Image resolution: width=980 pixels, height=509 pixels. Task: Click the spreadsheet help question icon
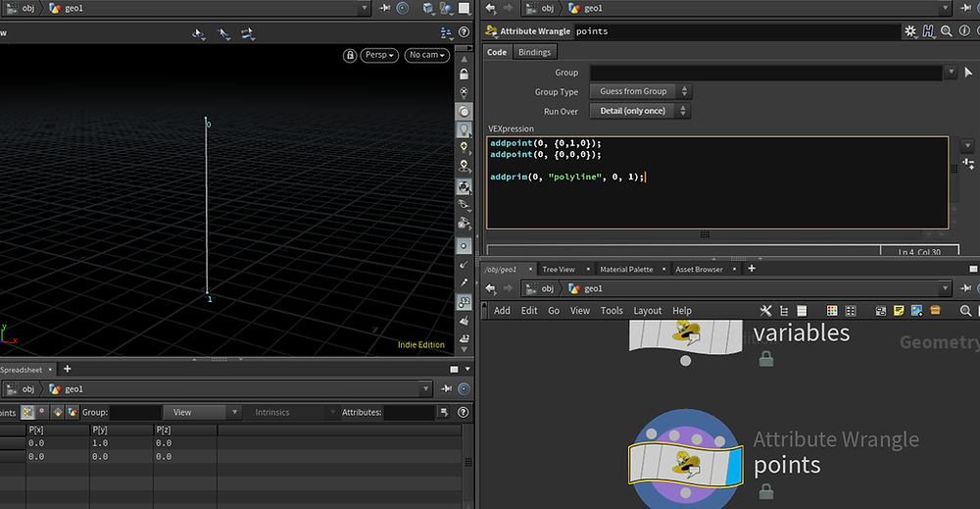(x=464, y=412)
